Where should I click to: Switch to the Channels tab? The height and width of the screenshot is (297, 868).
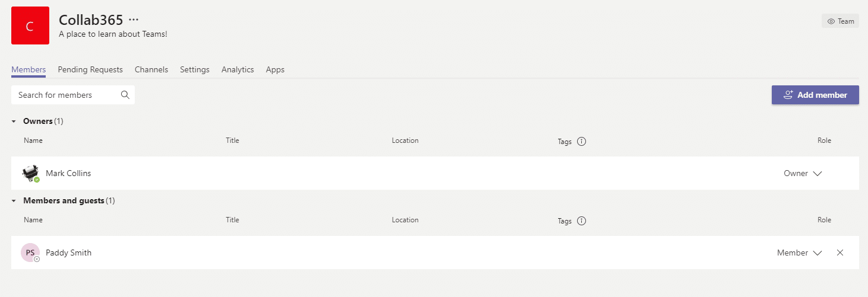point(151,70)
